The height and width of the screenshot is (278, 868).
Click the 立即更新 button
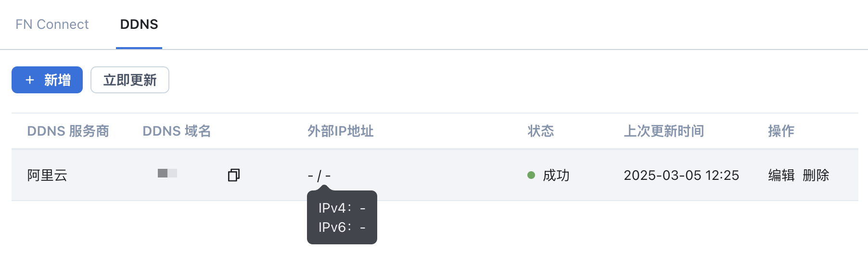point(130,80)
